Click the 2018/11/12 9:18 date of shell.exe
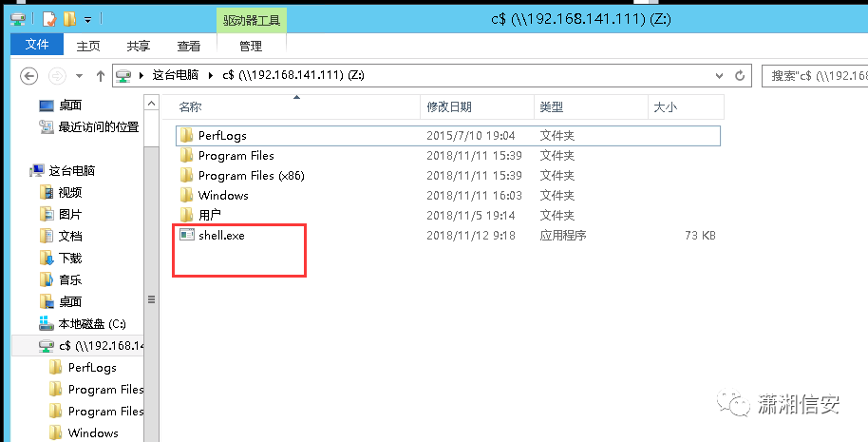Screen dimensions: 868x442 470,236
